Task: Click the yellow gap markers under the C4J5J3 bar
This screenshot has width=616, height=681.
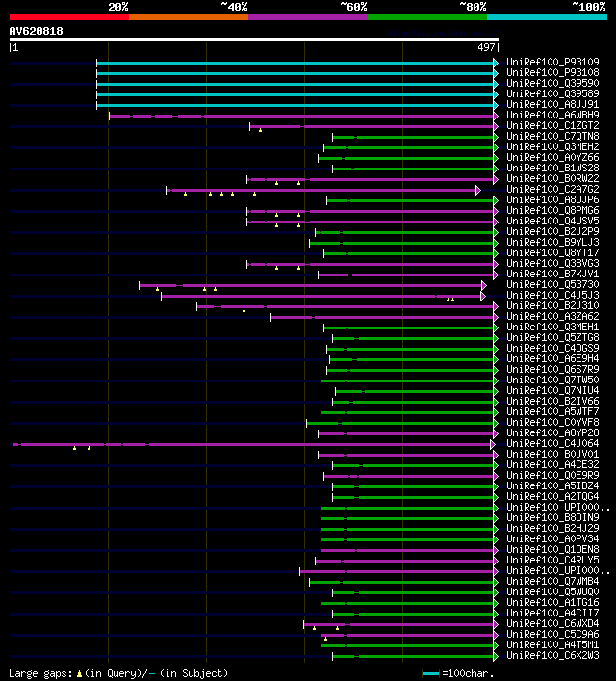Action: click(450, 300)
